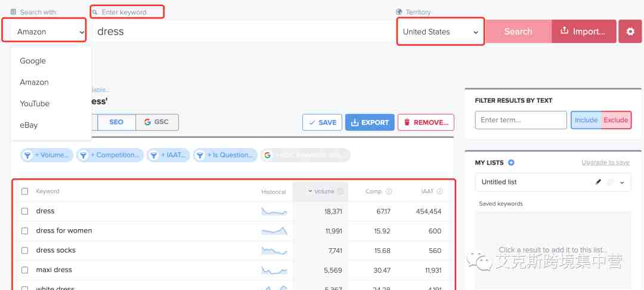The height and width of the screenshot is (290, 644).
Task: Click the pencil icon to rename Untitled list
Action: 599,182
